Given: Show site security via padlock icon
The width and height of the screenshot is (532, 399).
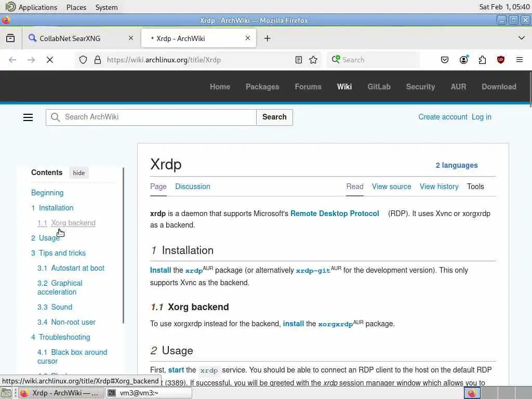Looking at the screenshot, I should 98,60.
